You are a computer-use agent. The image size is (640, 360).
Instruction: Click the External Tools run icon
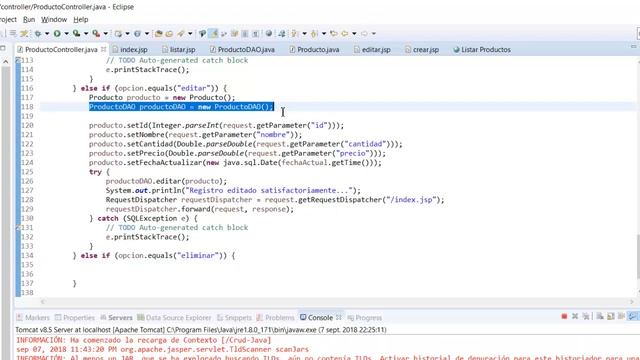96,33
